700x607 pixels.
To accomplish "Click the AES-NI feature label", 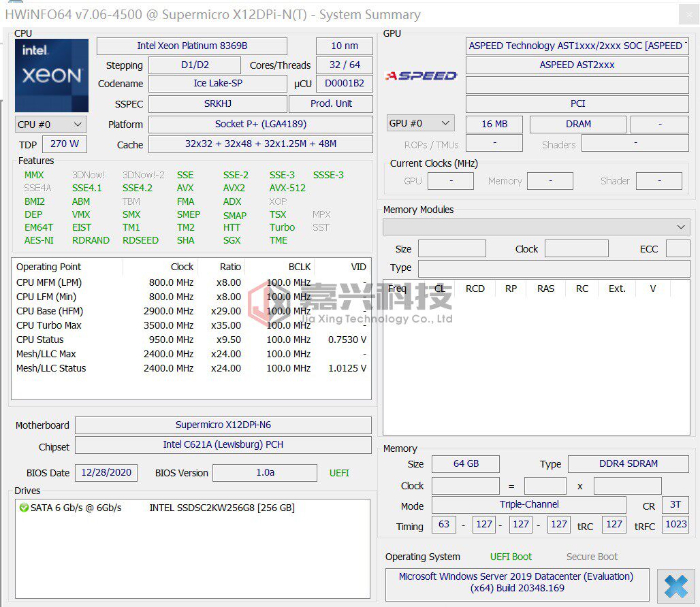I will pyautogui.click(x=39, y=240).
